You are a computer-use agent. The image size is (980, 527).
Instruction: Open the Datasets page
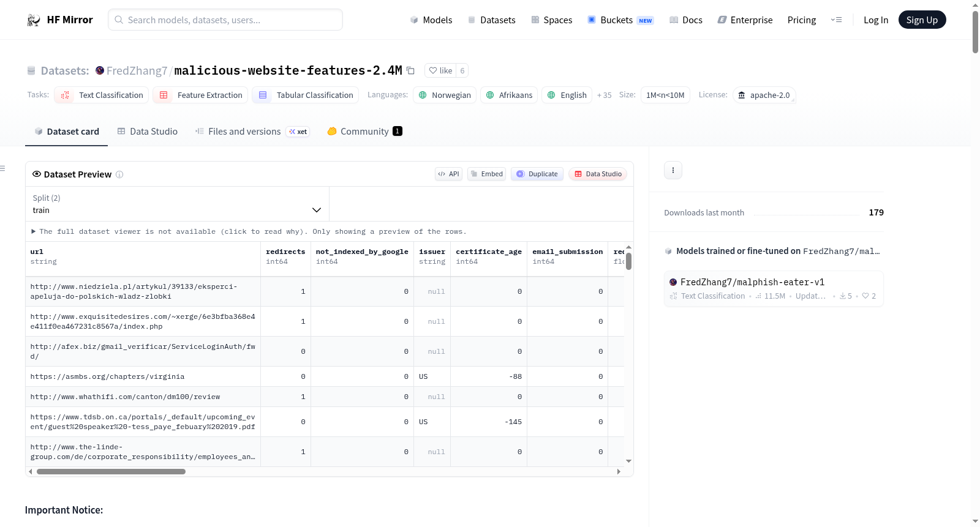pos(491,20)
